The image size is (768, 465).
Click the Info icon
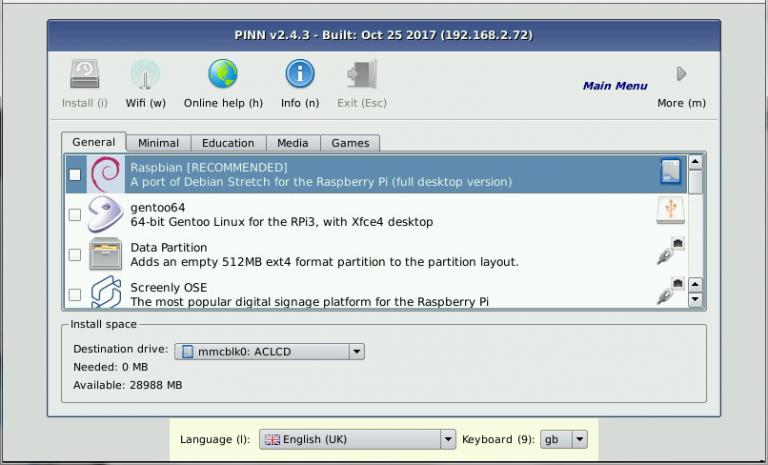click(x=299, y=75)
